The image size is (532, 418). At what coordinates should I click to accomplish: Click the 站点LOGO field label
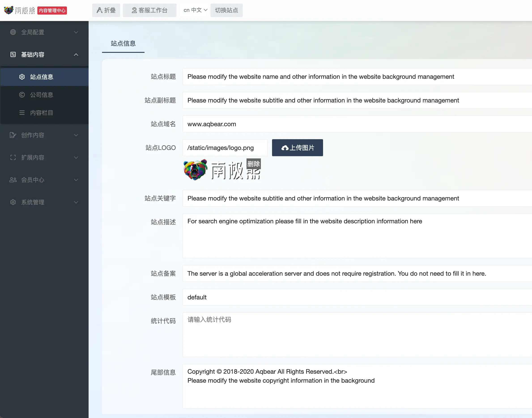(161, 148)
